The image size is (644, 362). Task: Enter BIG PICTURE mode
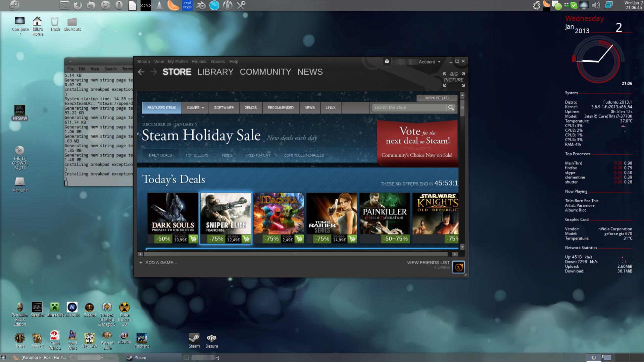454,80
